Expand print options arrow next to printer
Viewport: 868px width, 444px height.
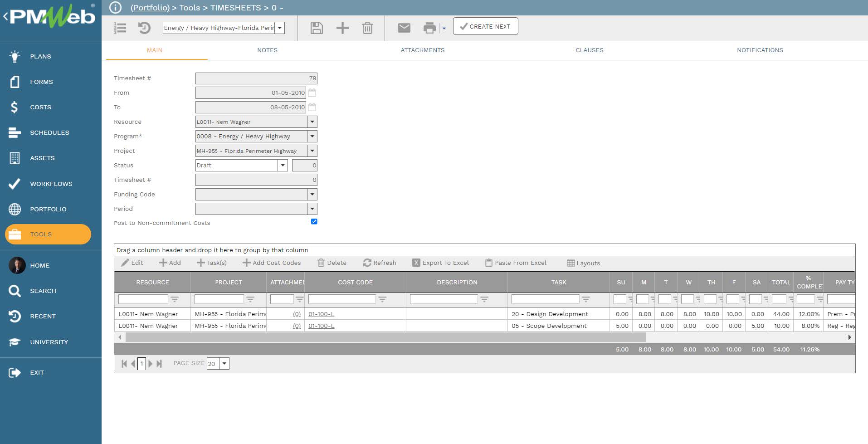pyautogui.click(x=444, y=29)
